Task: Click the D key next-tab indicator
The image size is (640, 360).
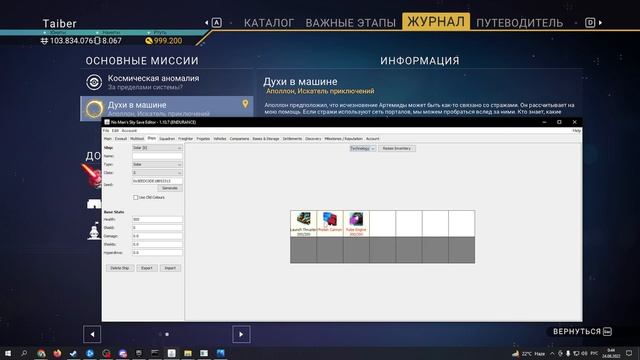Action: [x=590, y=22]
